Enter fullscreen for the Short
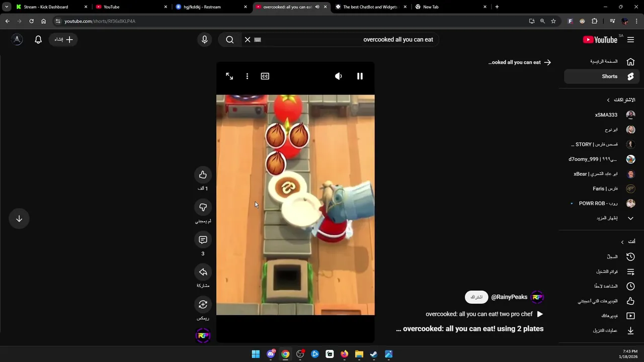This screenshot has height=362, width=644. click(x=229, y=76)
